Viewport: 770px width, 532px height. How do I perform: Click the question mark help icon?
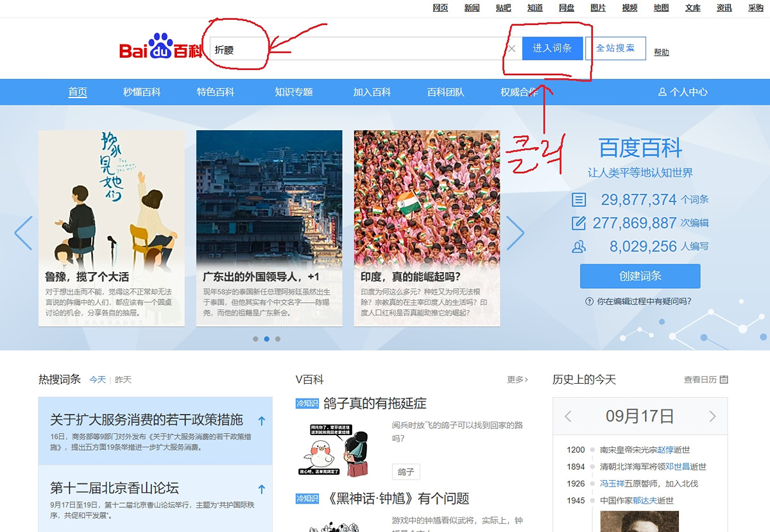coord(589,302)
